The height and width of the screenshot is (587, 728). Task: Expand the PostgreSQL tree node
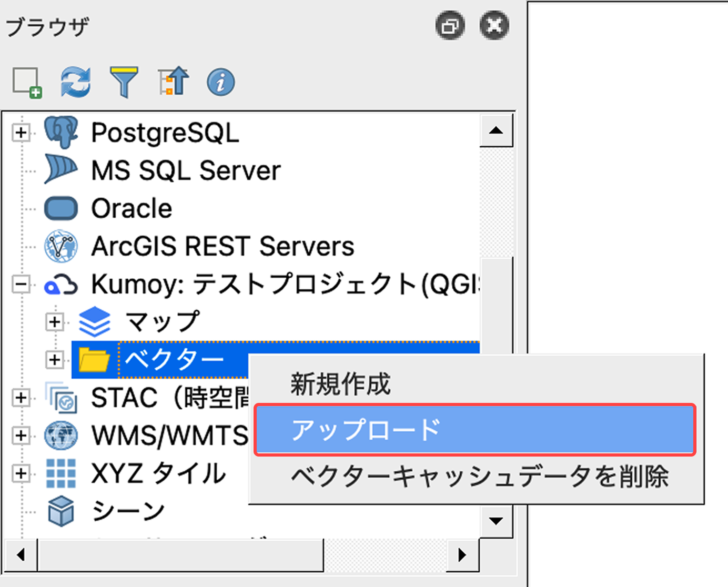click(21, 133)
